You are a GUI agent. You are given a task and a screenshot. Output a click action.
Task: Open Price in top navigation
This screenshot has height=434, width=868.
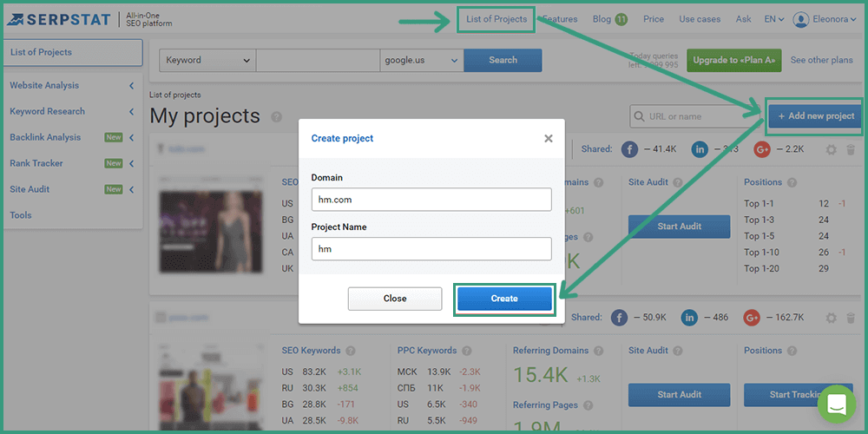(654, 19)
